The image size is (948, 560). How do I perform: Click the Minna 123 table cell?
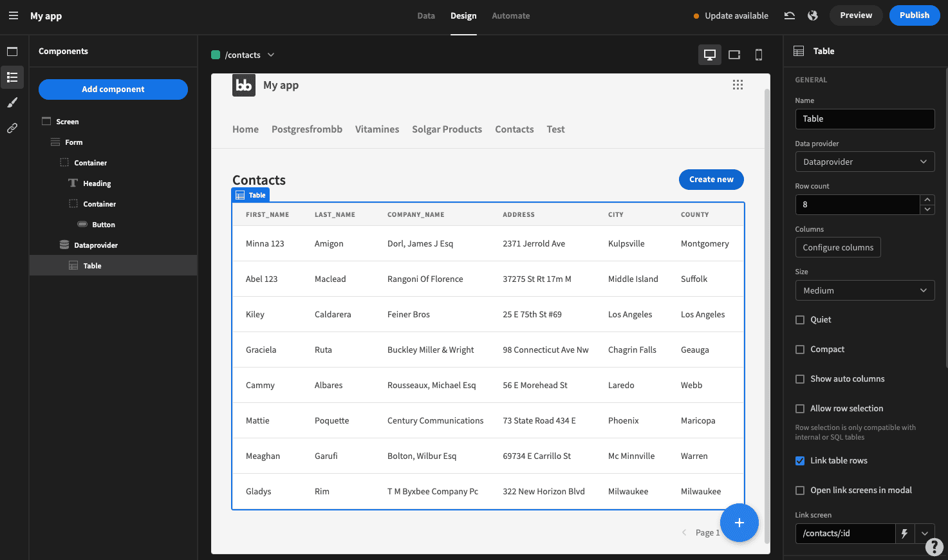[265, 243]
